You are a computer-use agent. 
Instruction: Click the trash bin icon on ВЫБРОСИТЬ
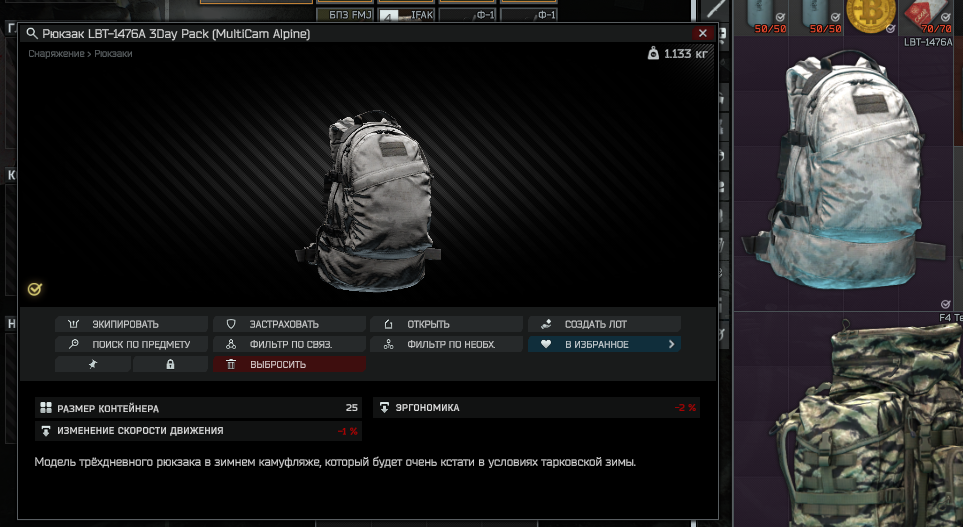point(231,364)
